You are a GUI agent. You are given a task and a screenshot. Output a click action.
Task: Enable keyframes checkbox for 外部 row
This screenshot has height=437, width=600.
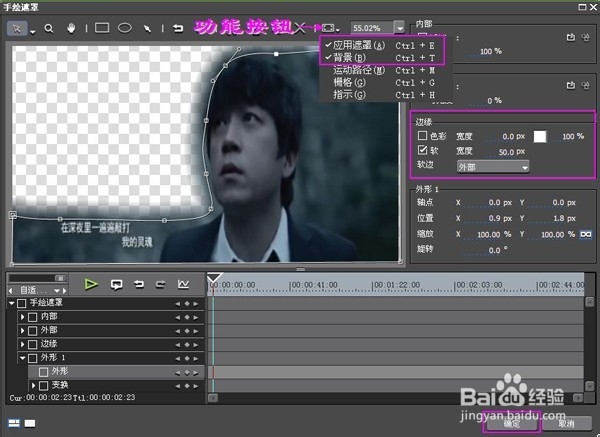pos(33,331)
